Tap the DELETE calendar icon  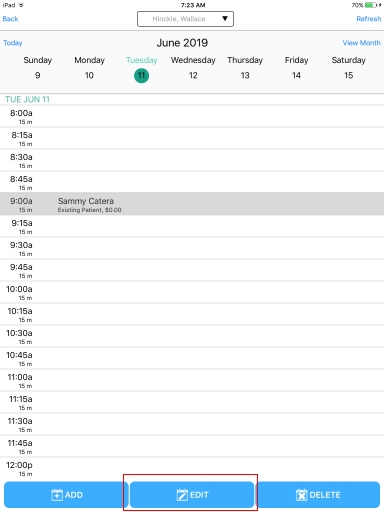click(301, 495)
